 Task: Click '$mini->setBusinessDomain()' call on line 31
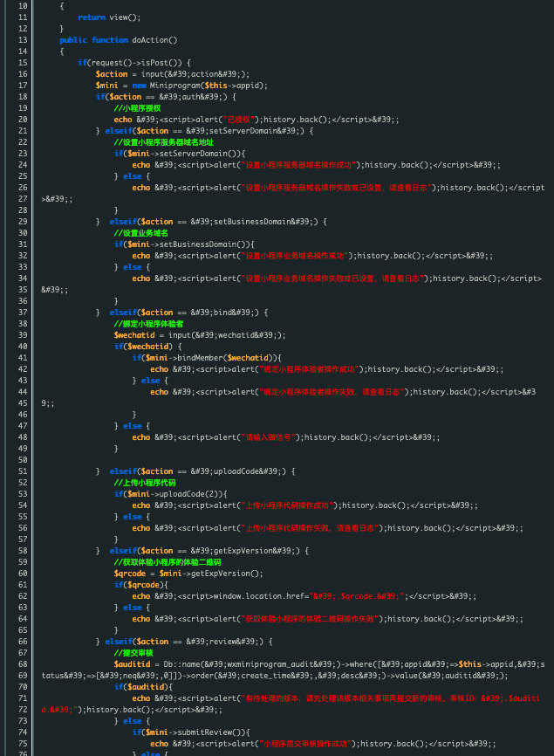point(187,244)
